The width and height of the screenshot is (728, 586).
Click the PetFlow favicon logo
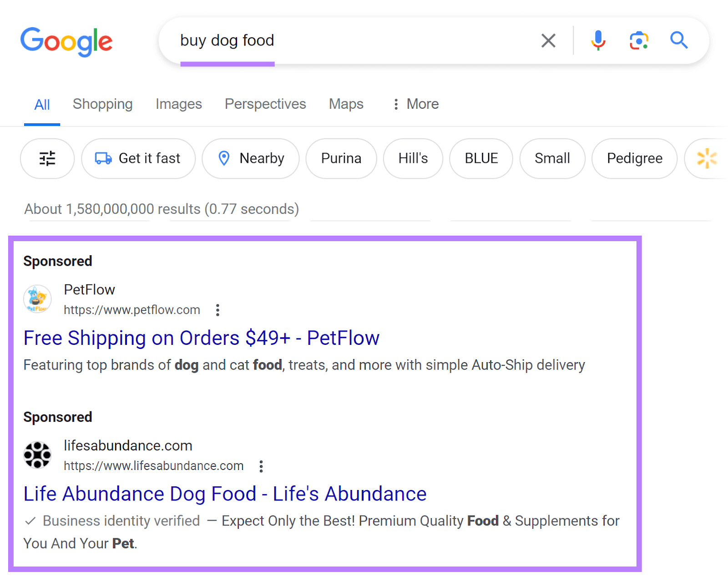coord(37,299)
